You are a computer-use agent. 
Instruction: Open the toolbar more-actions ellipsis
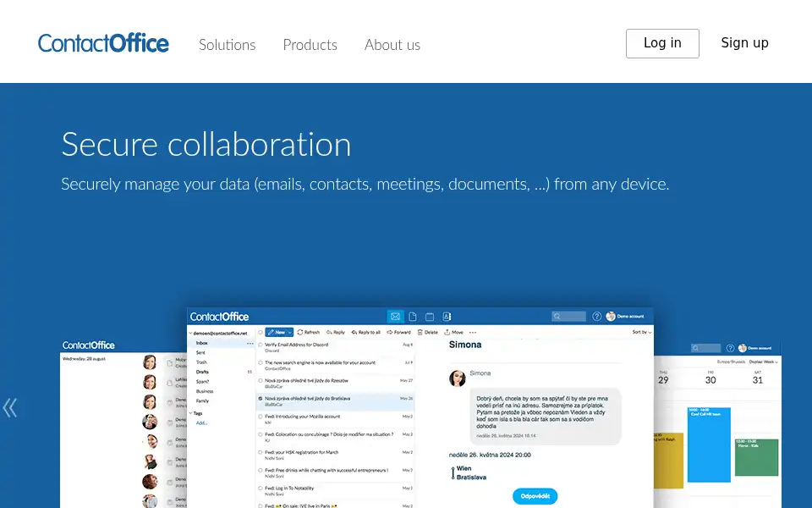(473, 332)
